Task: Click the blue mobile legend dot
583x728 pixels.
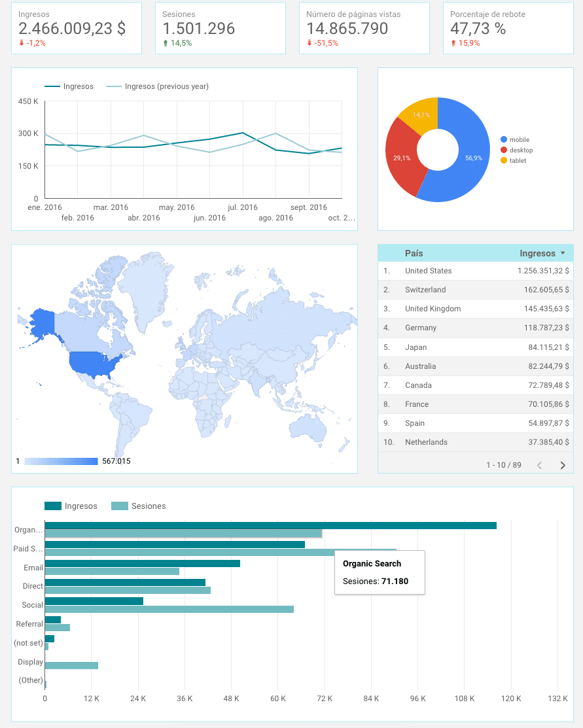Action: click(x=503, y=139)
